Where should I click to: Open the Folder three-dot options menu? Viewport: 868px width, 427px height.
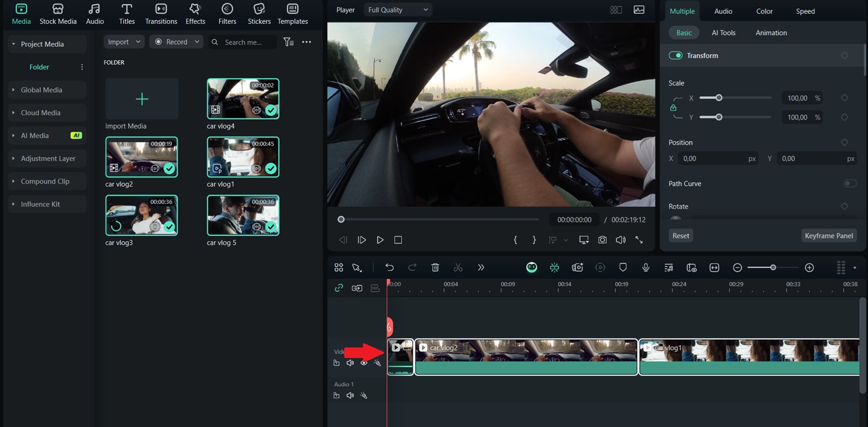coord(82,67)
